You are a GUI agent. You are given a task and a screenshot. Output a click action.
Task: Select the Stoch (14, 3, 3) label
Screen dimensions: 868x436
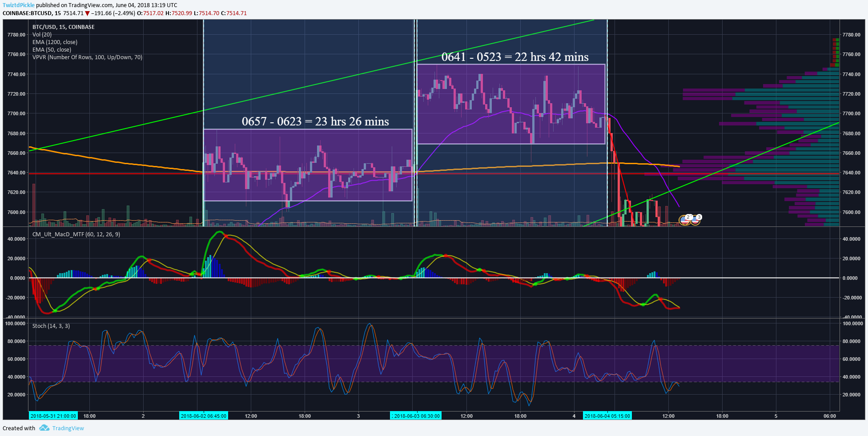51,326
